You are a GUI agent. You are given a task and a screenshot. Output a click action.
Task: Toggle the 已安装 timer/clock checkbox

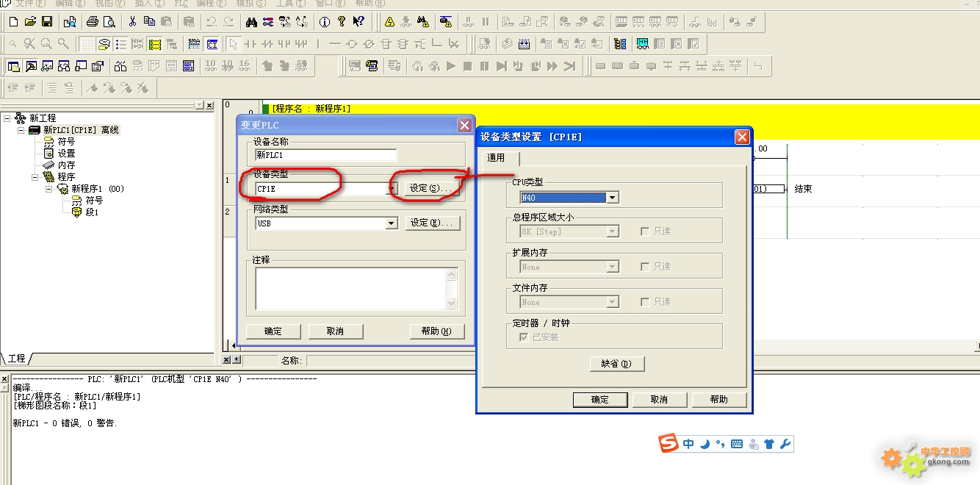pos(524,337)
